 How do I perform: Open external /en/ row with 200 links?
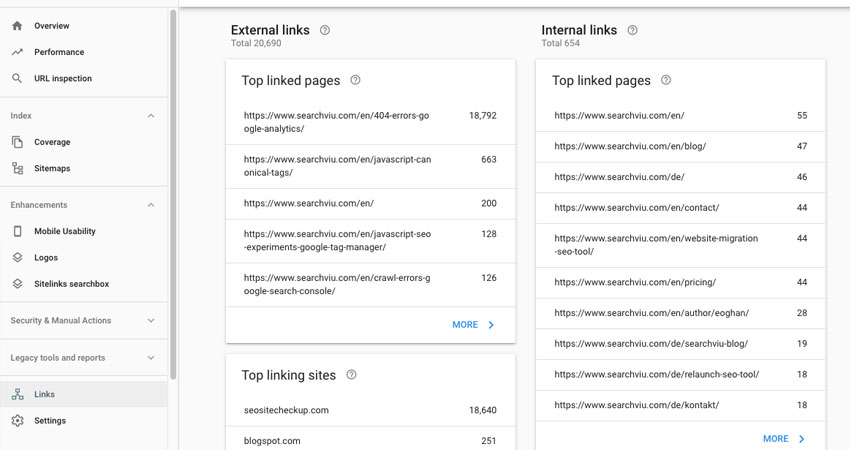coord(370,203)
